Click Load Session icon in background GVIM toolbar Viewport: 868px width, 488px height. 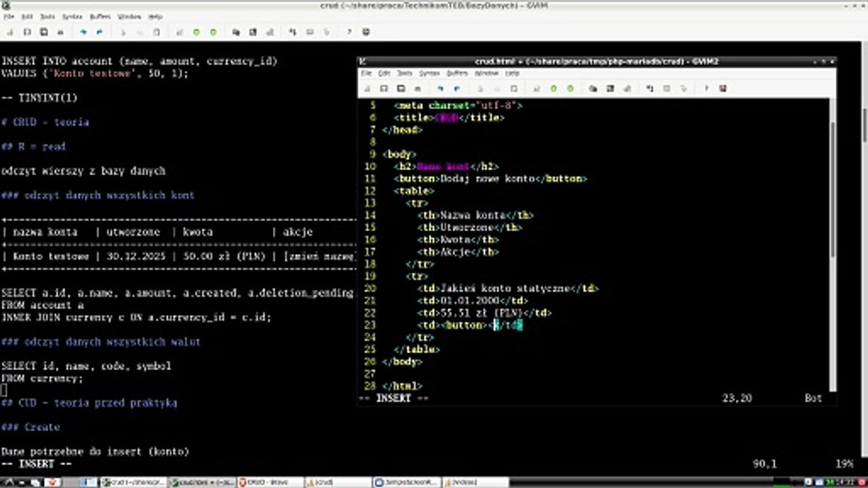tap(236, 32)
